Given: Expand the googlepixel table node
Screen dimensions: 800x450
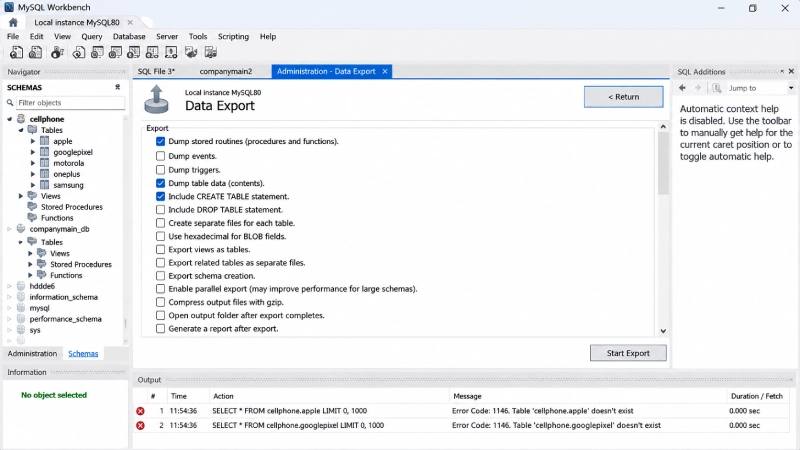Looking at the screenshot, I should pyautogui.click(x=33, y=152).
